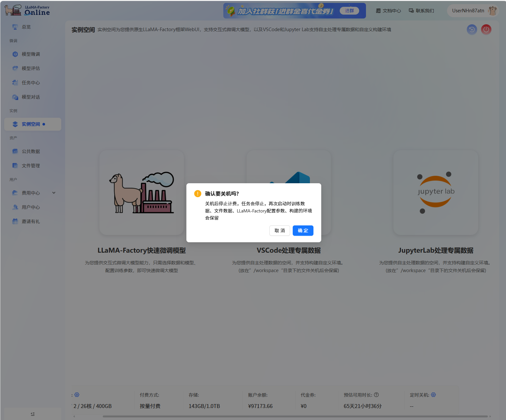Click the help icon beside estimated available duration
The width and height of the screenshot is (506, 420).
376,395
